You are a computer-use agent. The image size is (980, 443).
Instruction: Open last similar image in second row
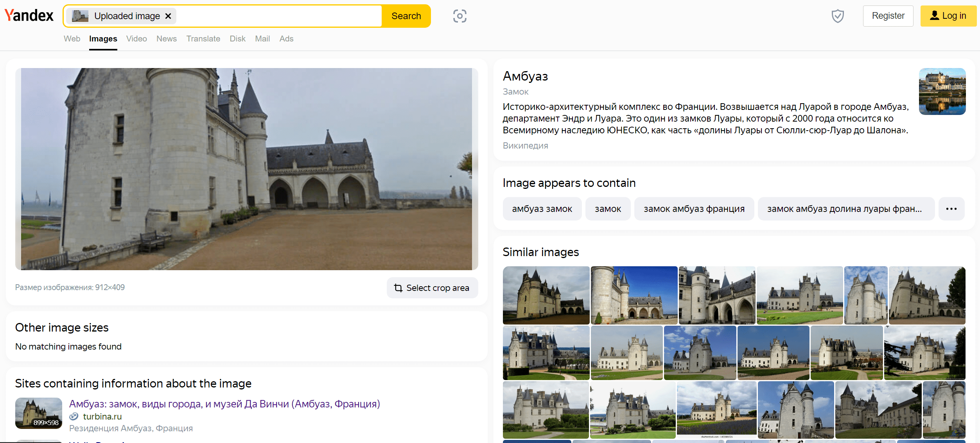click(925, 353)
